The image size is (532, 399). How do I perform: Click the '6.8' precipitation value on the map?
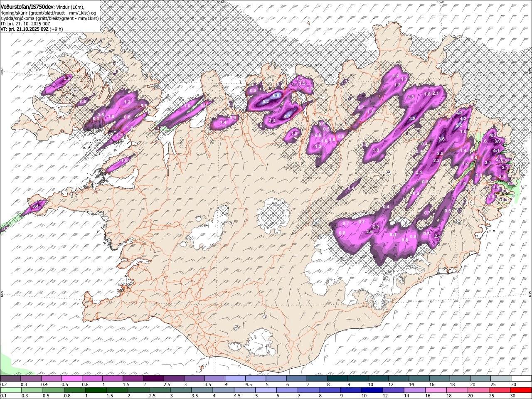(276, 95)
